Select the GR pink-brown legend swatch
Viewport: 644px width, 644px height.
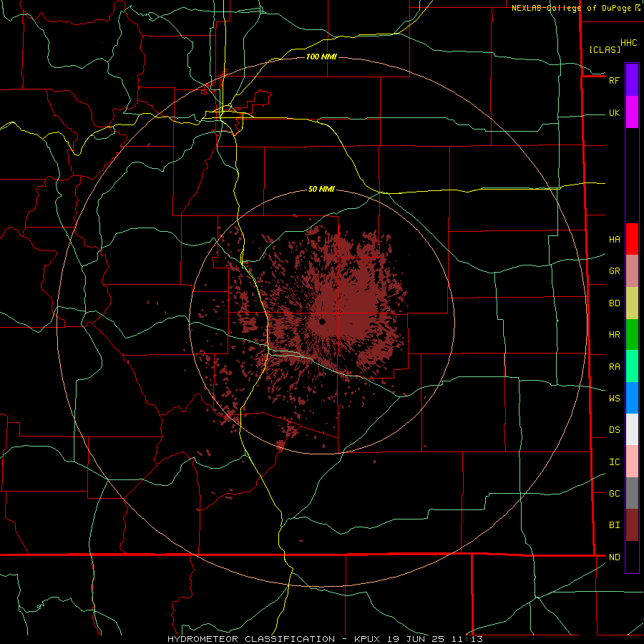(x=632, y=271)
